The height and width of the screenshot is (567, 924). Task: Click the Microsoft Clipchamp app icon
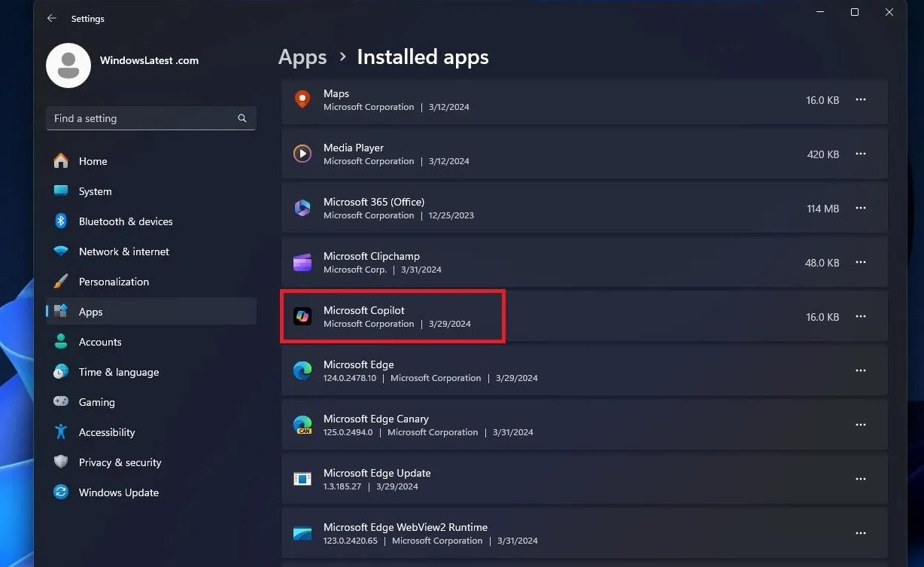tap(302, 263)
